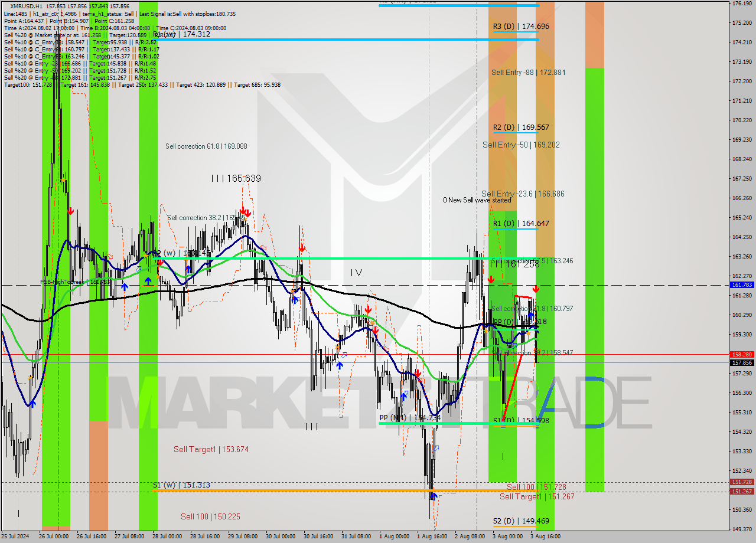
Task: Select the weekly R1 '174.312' label
Action: click(x=182, y=34)
